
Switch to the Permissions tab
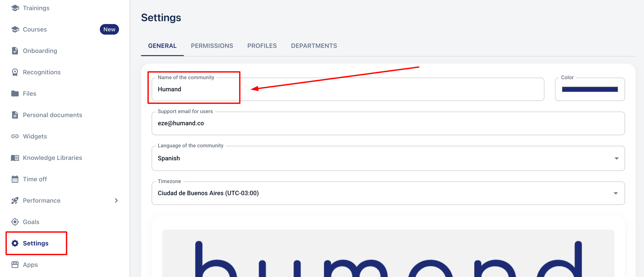pos(212,46)
